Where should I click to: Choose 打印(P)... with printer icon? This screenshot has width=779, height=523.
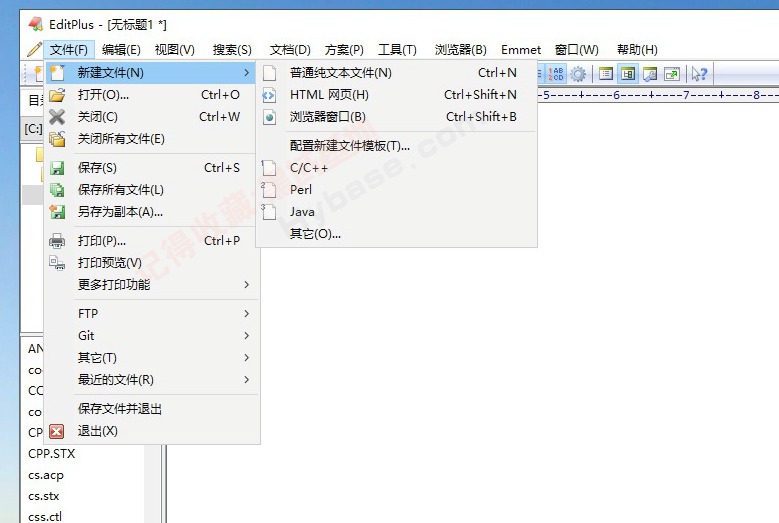(x=151, y=241)
